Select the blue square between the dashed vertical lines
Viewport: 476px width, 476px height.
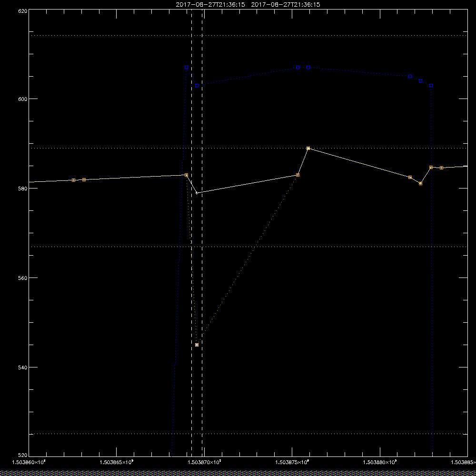pos(197,86)
